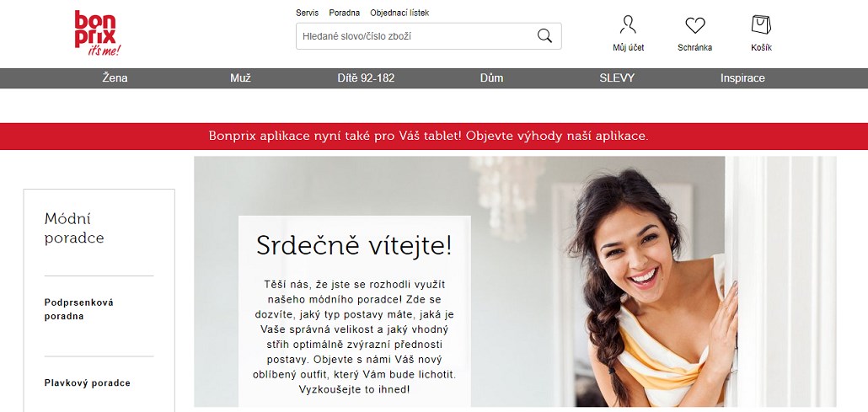Click the bonprix logo
This screenshot has height=412, width=868.
click(98, 33)
